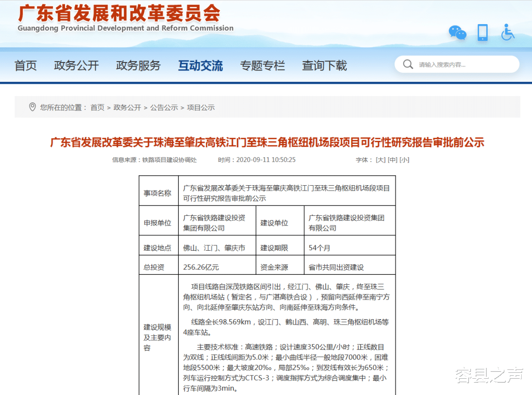Viewport: 532px width, 395px height.
Task: Open the 政务公开 navigation menu
Action: click(x=76, y=65)
